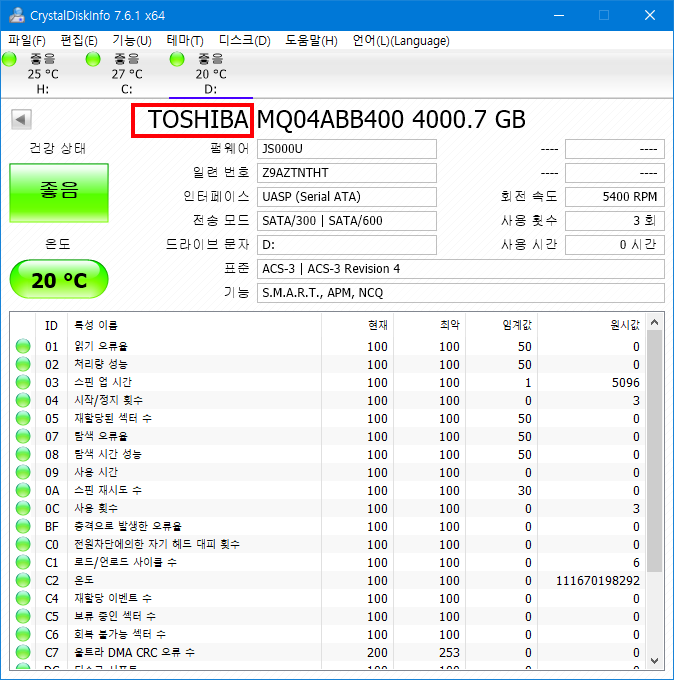
Task: Open the 파일(F) menu
Action: tap(27, 41)
